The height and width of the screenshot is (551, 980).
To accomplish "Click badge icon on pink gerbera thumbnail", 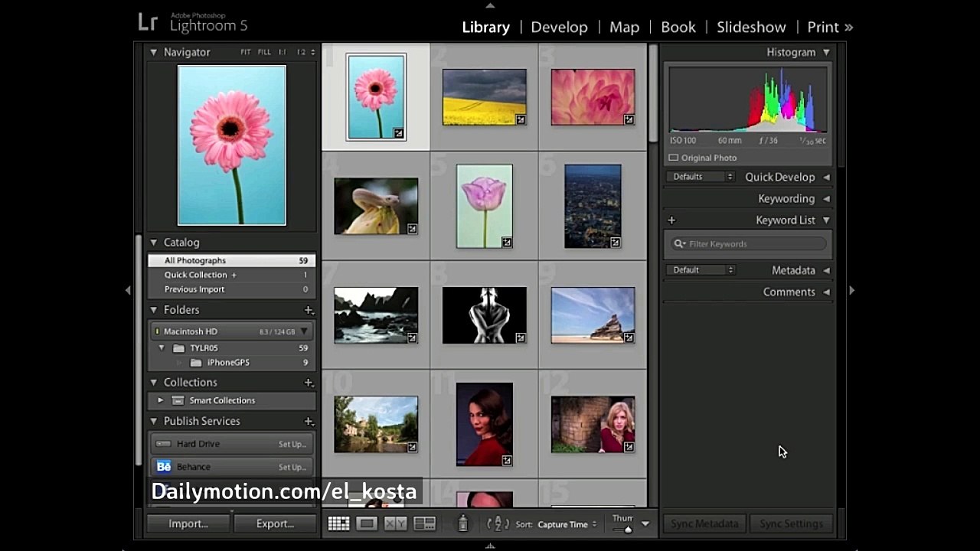I will (398, 133).
